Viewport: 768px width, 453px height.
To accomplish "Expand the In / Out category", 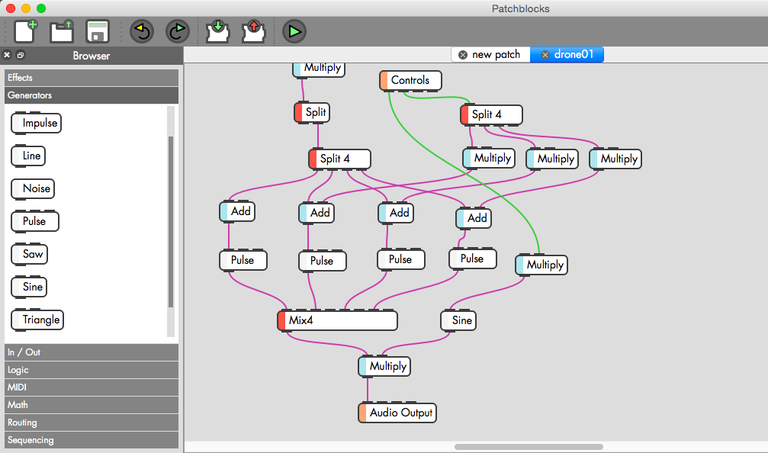I will 92,352.
